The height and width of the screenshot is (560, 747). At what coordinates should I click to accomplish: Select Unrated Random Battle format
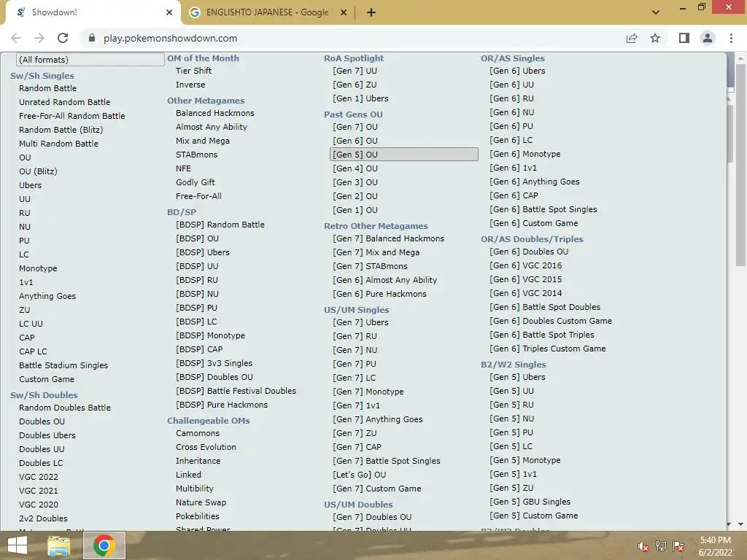point(64,102)
